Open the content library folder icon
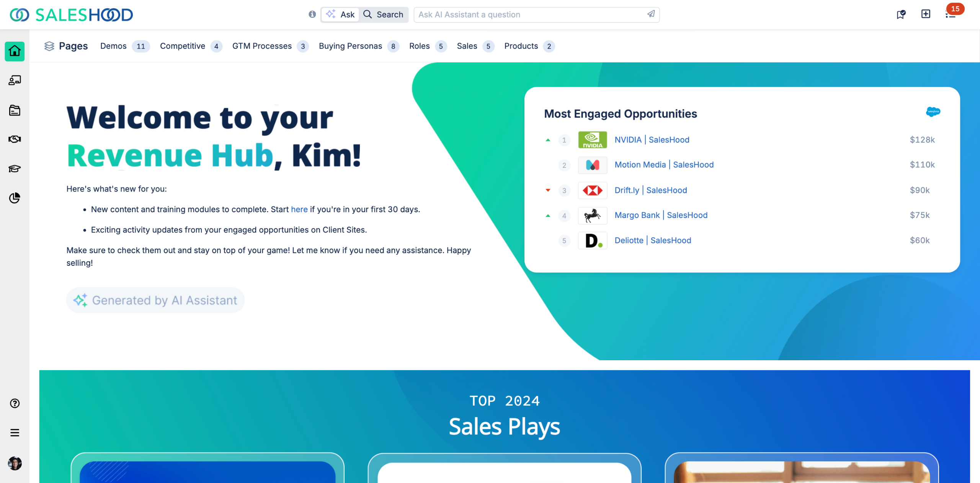The height and width of the screenshot is (483, 980). (x=15, y=111)
